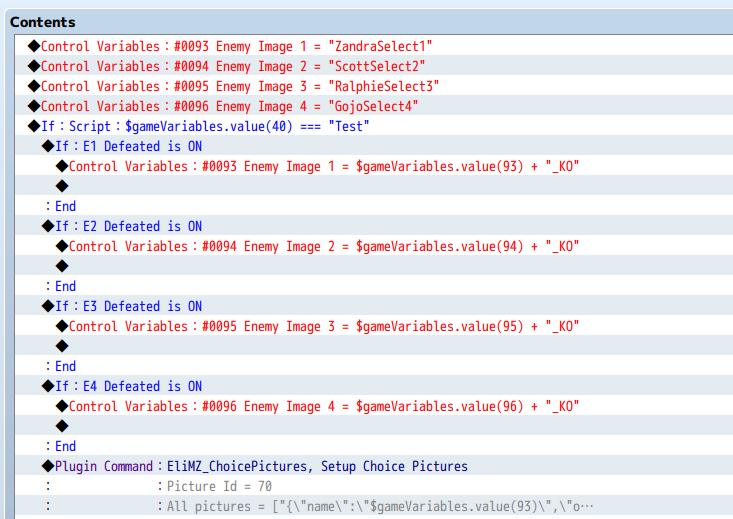Select the Control Variables #0096 "GojoSelect4" line
733x519 pixels.
pyautogui.click(x=374, y=107)
